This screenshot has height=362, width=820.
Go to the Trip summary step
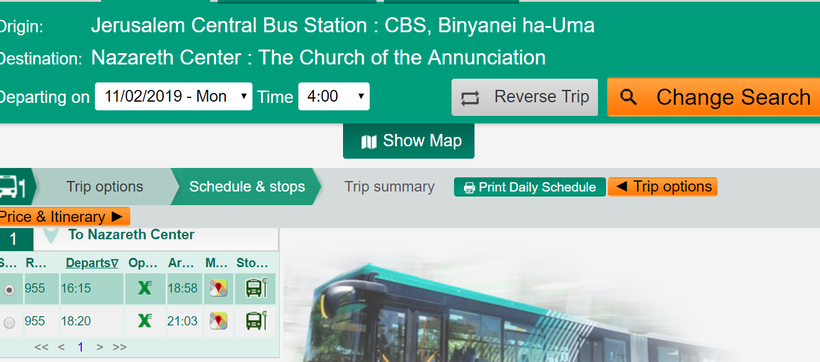coord(389,187)
